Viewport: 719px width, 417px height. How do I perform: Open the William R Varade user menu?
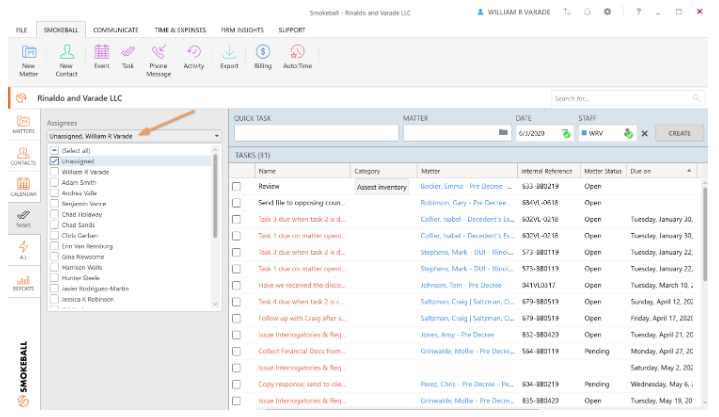(514, 12)
